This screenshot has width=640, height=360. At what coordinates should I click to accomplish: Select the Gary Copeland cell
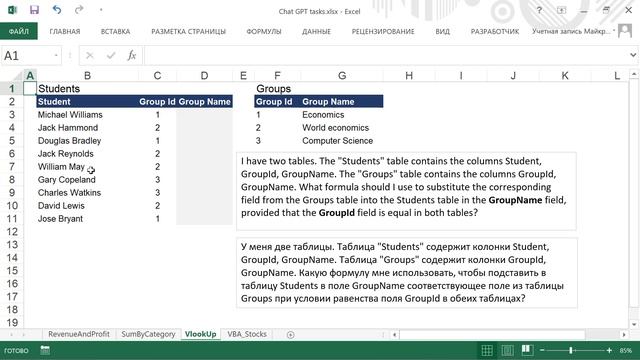coord(87,180)
